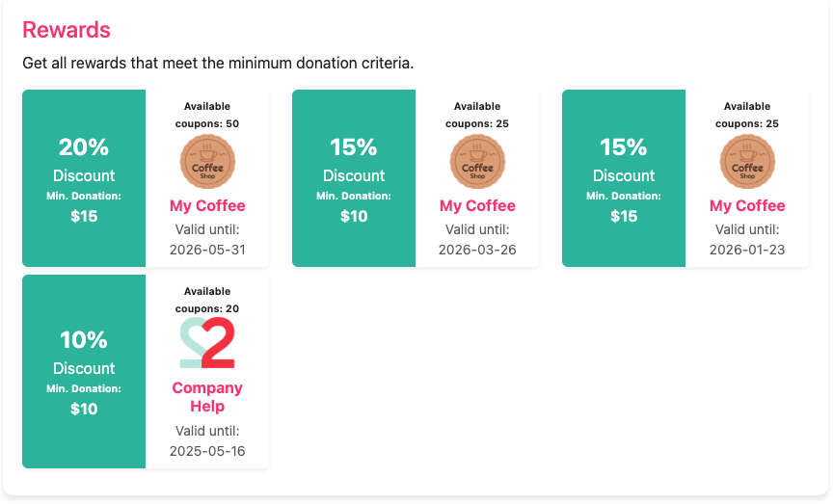Select the 10% Discount green panel

click(x=84, y=371)
